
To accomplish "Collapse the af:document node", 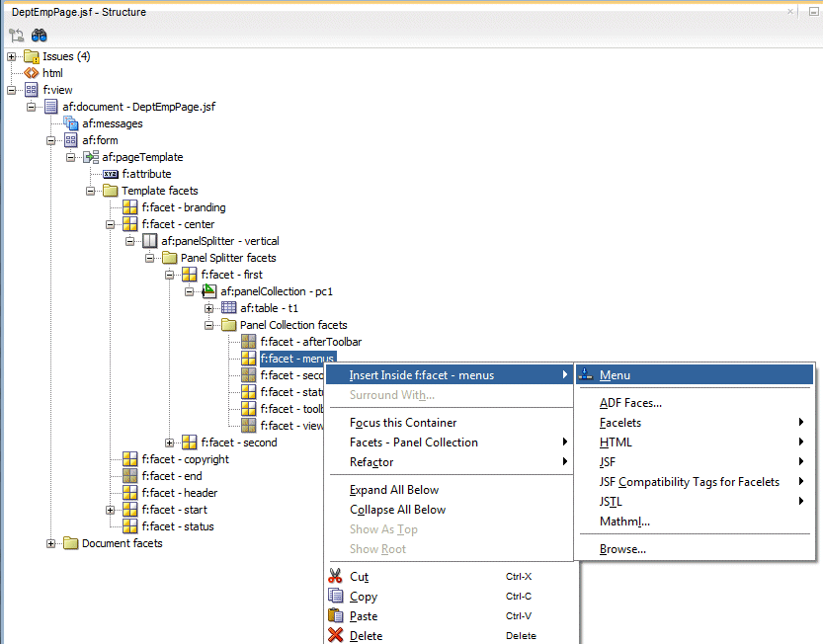I will click(32, 107).
